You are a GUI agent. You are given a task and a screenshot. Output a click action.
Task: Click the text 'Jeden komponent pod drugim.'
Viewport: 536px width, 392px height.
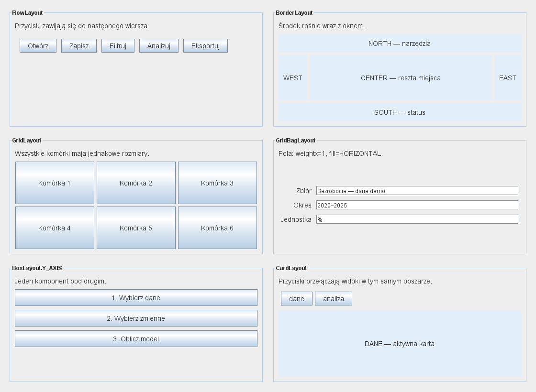tap(60, 282)
